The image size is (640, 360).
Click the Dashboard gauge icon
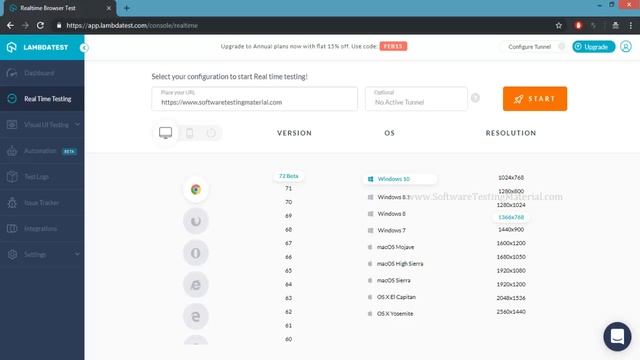[x=12, y=73]
